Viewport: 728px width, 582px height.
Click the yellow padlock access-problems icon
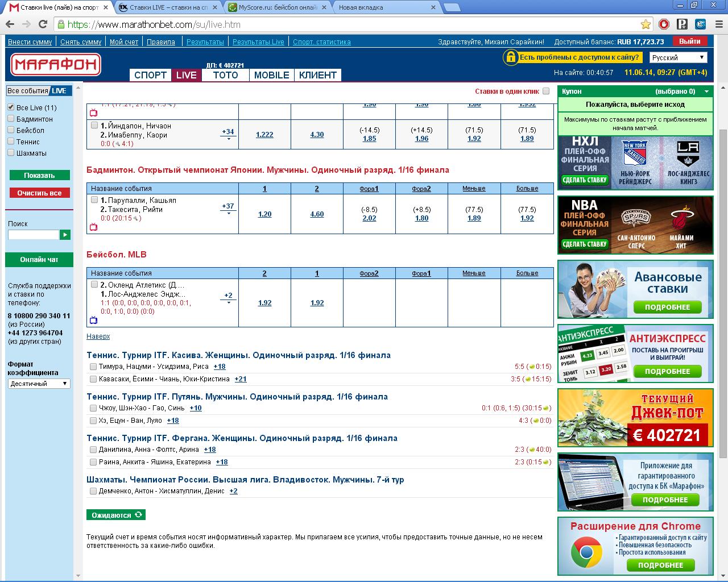coord(510,57)
